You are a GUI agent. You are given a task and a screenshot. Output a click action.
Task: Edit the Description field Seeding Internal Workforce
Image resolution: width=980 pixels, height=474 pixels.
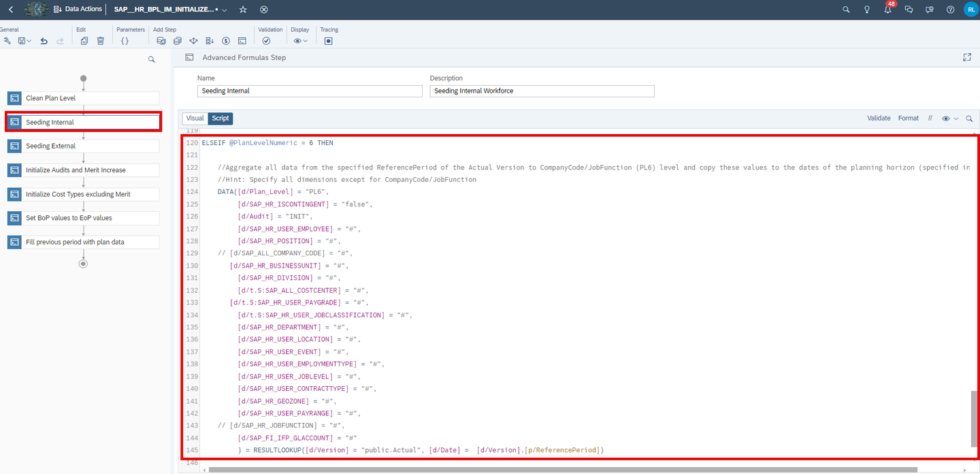[x=542, y=91]
